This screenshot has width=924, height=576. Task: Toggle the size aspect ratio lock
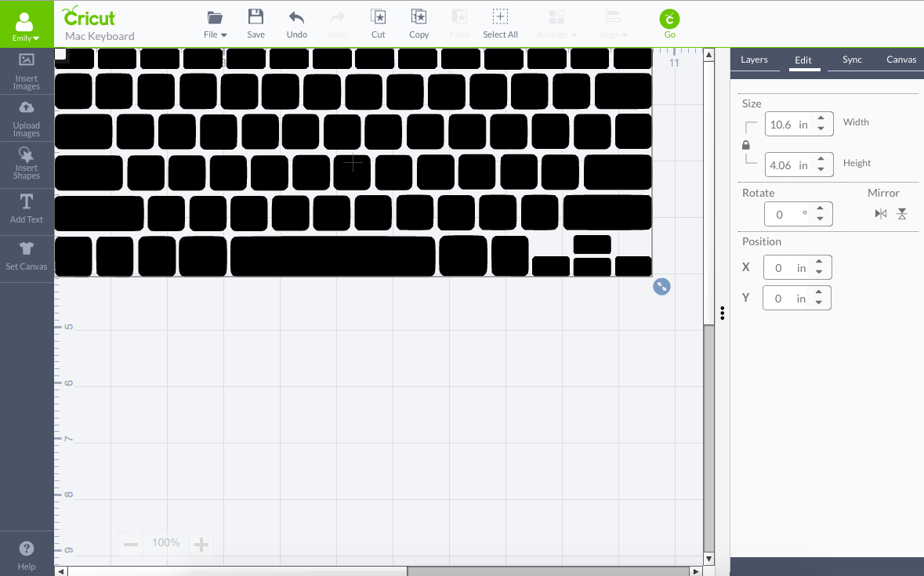(x=746, y=144)
